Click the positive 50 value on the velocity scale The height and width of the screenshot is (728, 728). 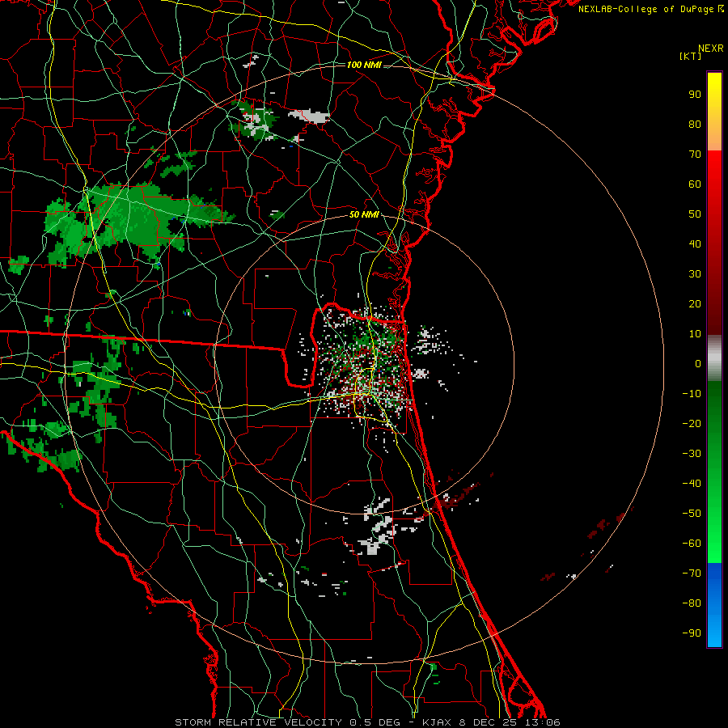(x=695, y=214)
